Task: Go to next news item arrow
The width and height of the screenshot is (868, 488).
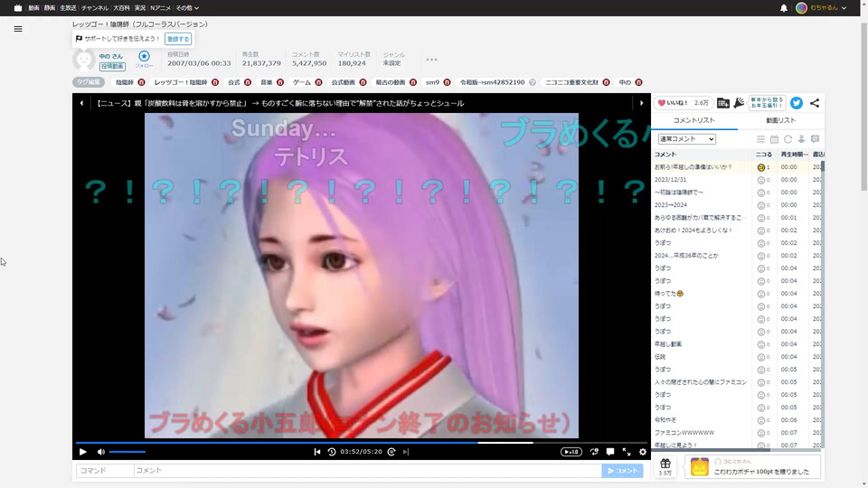Action: pos(642,103)
